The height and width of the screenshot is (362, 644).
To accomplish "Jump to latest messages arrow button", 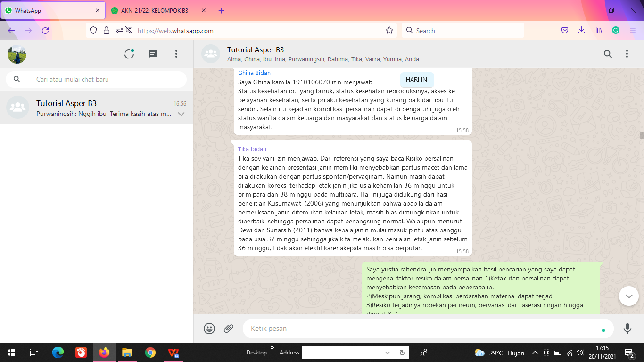I will [629, 296].
